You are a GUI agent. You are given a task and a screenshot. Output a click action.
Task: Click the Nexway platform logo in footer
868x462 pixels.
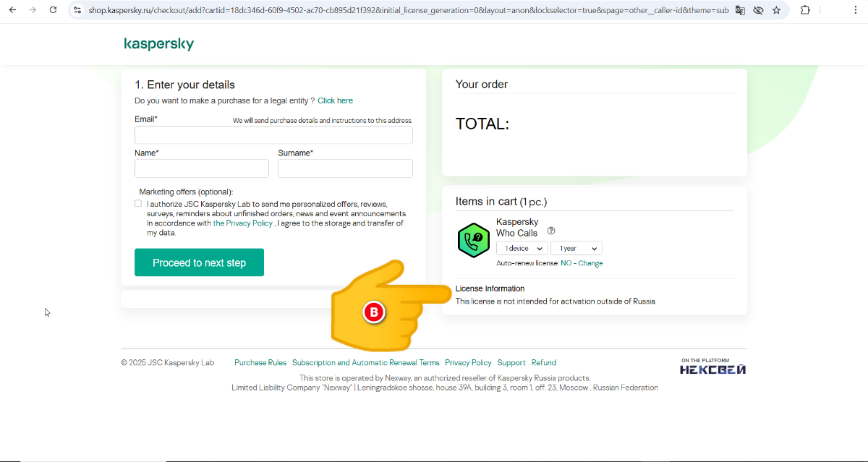[x=713, y=367]
